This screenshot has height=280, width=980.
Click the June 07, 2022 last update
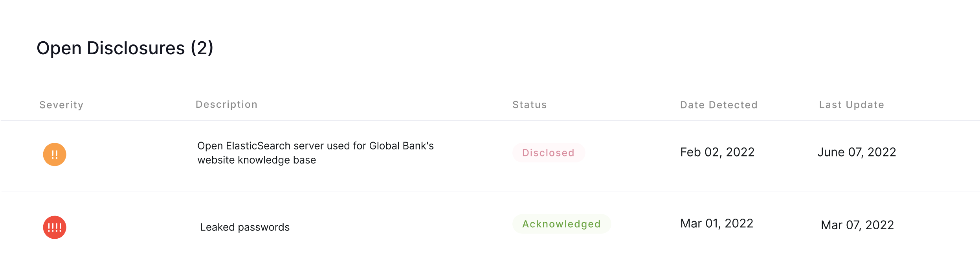pyautogui.click(x=857, y=152)
